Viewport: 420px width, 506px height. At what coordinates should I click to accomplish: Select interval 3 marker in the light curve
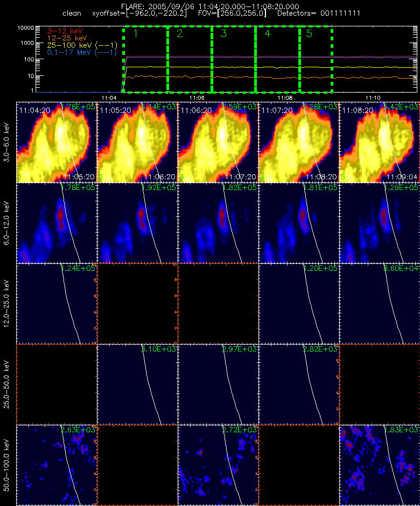223,33
